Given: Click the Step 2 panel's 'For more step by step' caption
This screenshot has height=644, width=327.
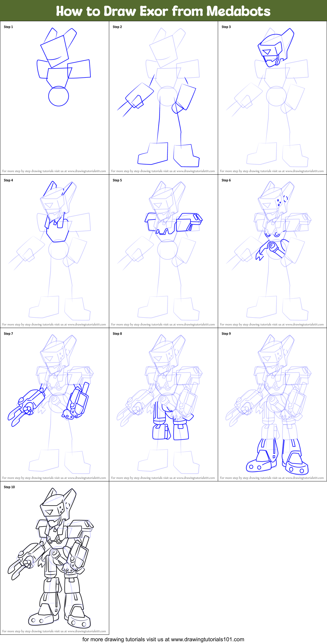Looking at the screenshot, I should click(163, 171).
